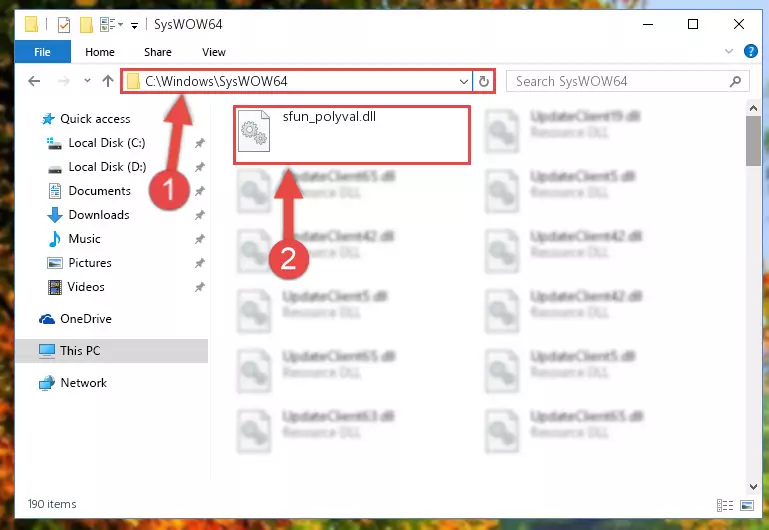Go forward with the Forward arrow
Screen dimensions: 769x530
(64, 81)
